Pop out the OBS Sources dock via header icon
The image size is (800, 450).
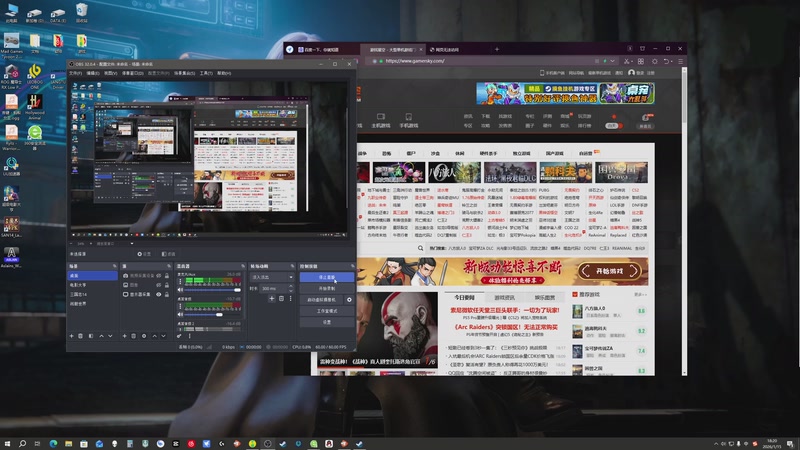169,266
